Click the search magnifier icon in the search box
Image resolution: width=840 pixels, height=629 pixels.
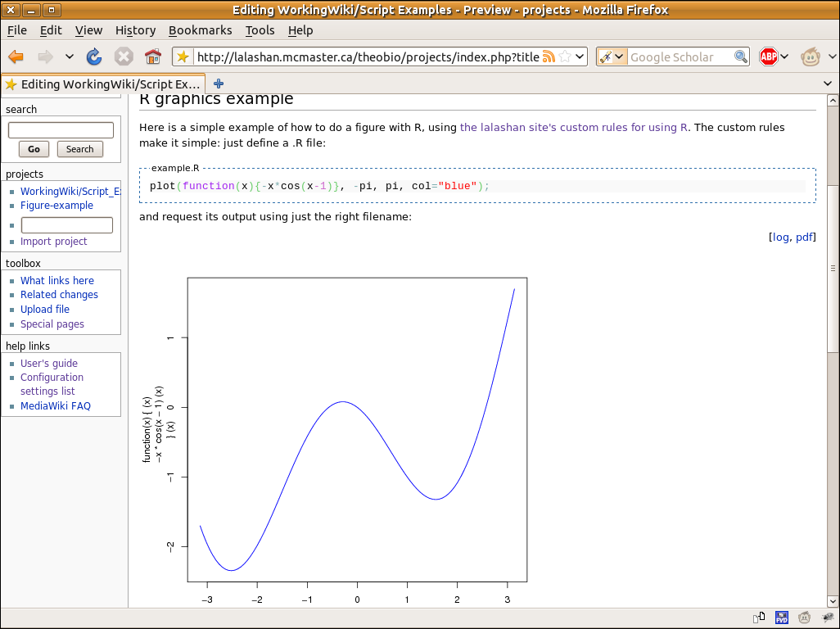pyautogui.click(x=740, y=57)
